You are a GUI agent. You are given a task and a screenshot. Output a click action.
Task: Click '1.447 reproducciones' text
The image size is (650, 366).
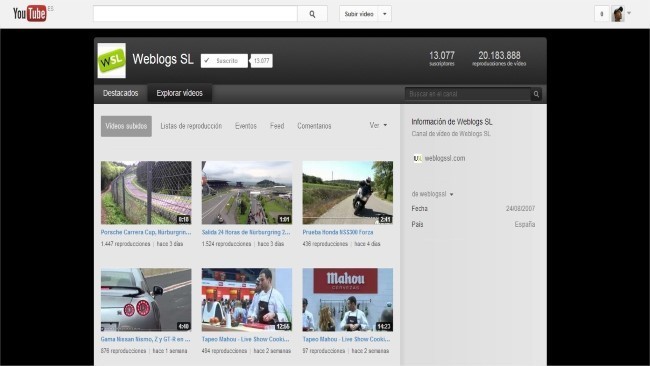pos(125,244)
